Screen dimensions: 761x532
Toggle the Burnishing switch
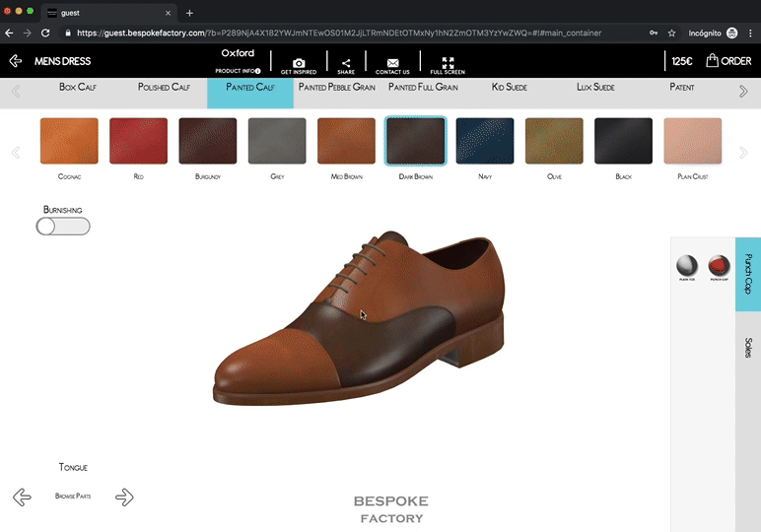[x=63, y=227]
